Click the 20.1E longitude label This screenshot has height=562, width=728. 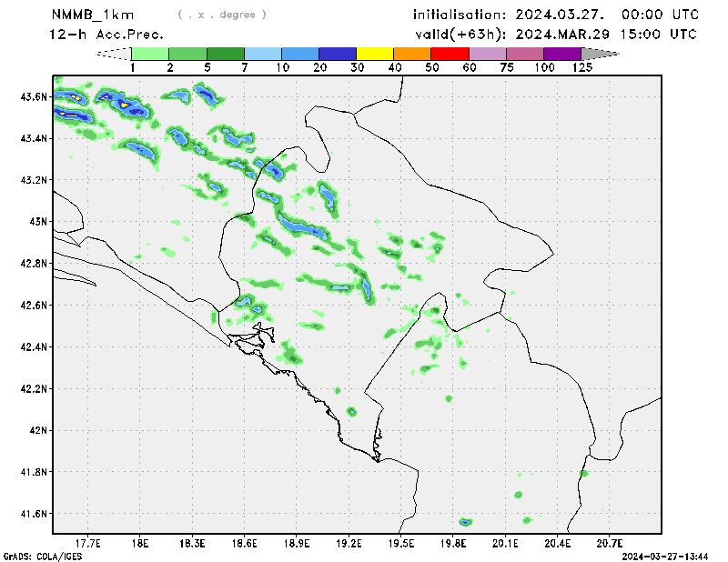(x=505, y=543)
